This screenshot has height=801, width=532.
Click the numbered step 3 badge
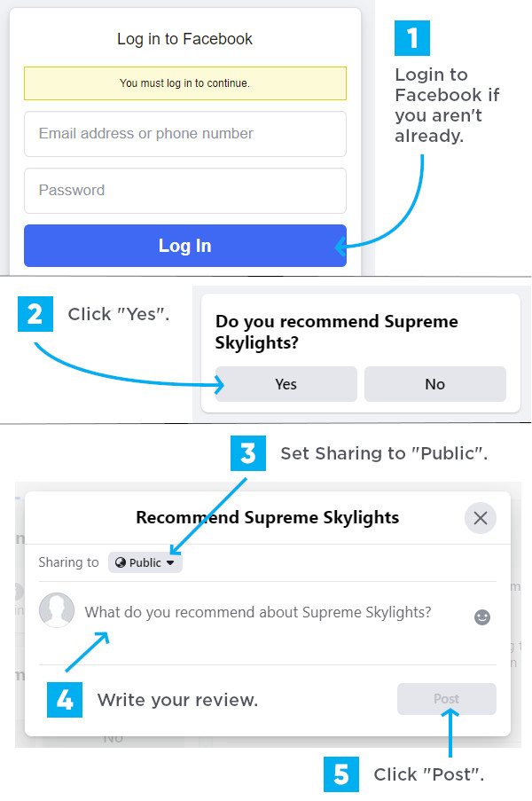(x=248, y=453)
